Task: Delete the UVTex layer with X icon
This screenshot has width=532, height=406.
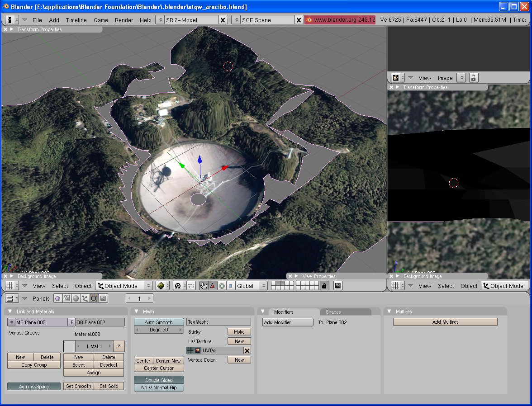Action: coord(247,351)
